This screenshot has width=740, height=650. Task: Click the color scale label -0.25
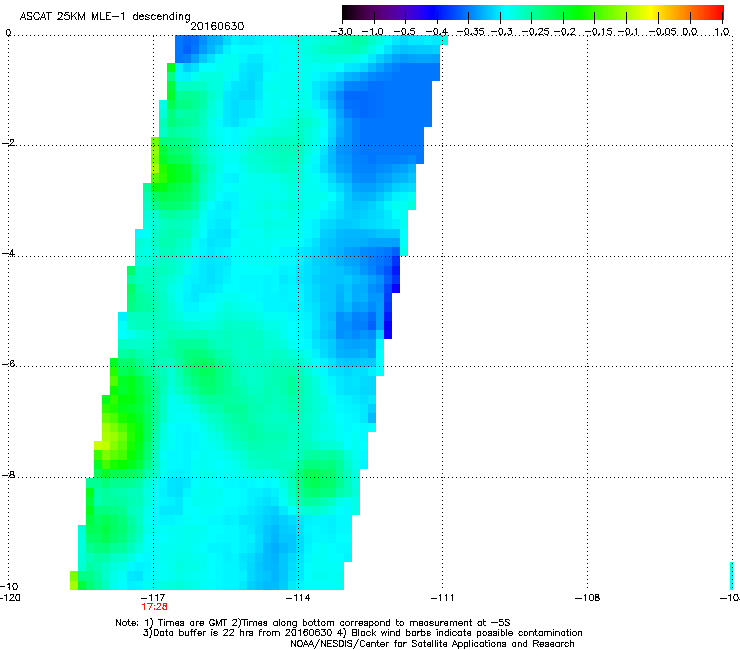pyautogui.click(x=536, y=32)
